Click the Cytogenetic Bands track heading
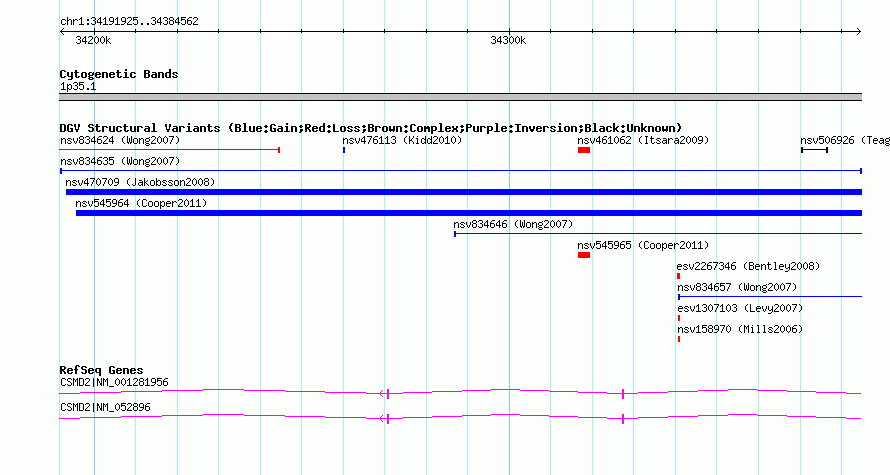890x475 pixels. click(119, 74)
